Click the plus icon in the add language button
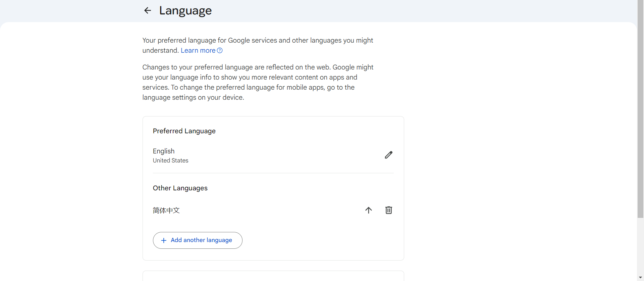Screen dimensions: 644x281 [164, 240]
